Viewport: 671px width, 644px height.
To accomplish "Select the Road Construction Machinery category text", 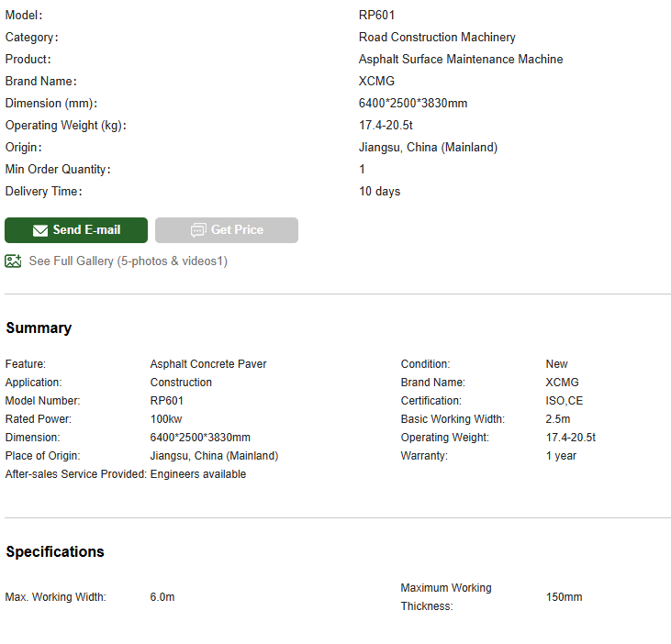I will [x=437, y=38].
